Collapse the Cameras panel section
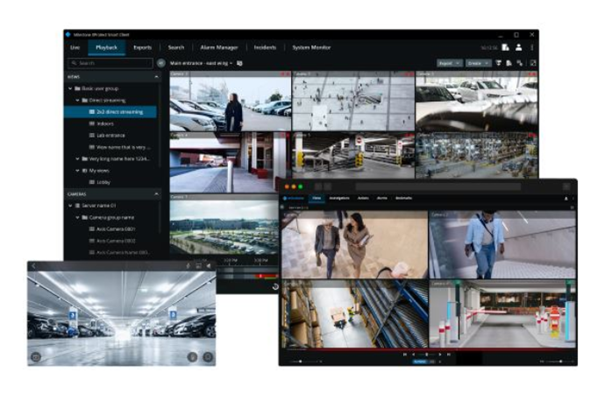Viewport: 605px width, 400px height. point(156,193)
